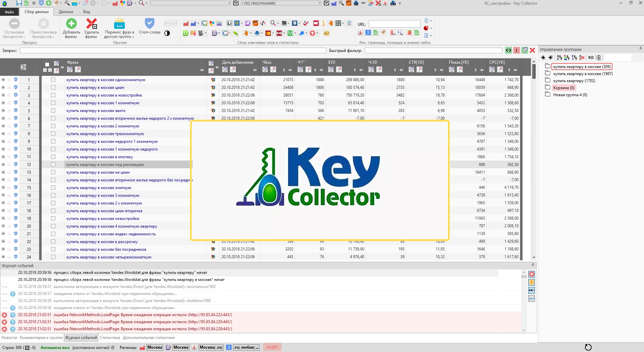Expand row 5 plus expander

[3, 111]
